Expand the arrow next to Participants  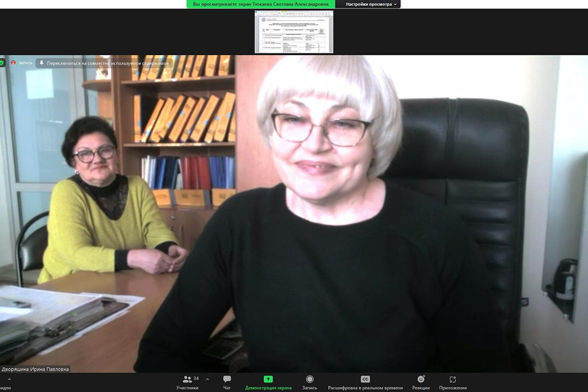208,379
